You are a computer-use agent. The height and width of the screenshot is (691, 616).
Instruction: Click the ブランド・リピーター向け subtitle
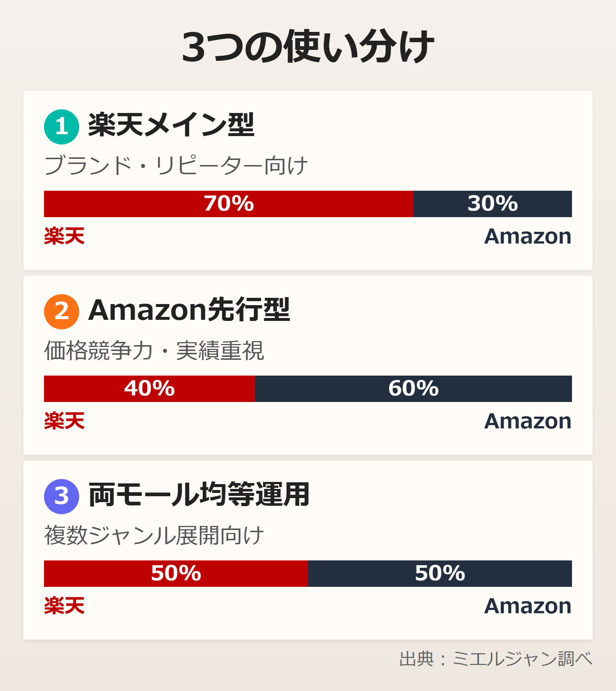click(176, 166)
